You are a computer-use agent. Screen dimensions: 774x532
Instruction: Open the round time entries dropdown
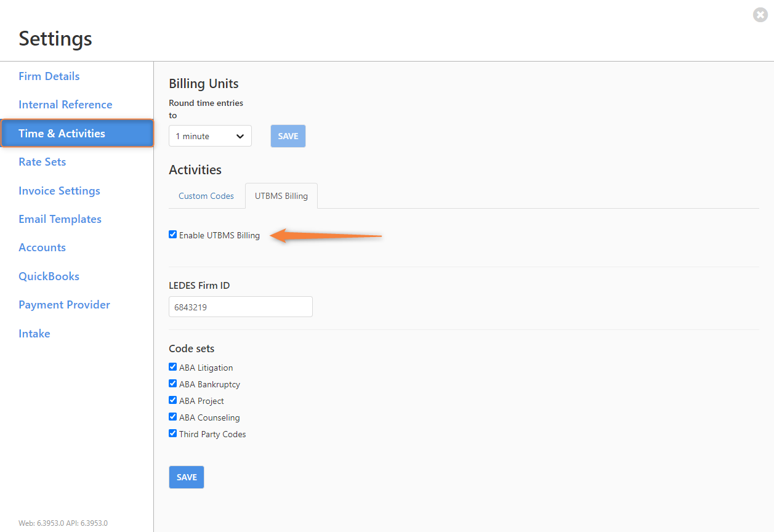tap(210, 135)
